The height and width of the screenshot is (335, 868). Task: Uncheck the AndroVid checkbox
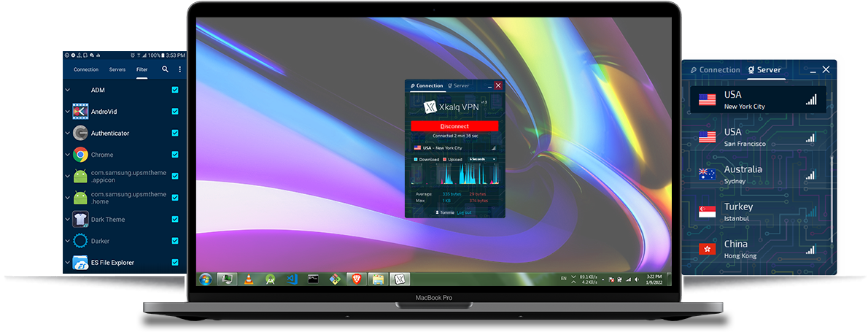click(175, 111)
